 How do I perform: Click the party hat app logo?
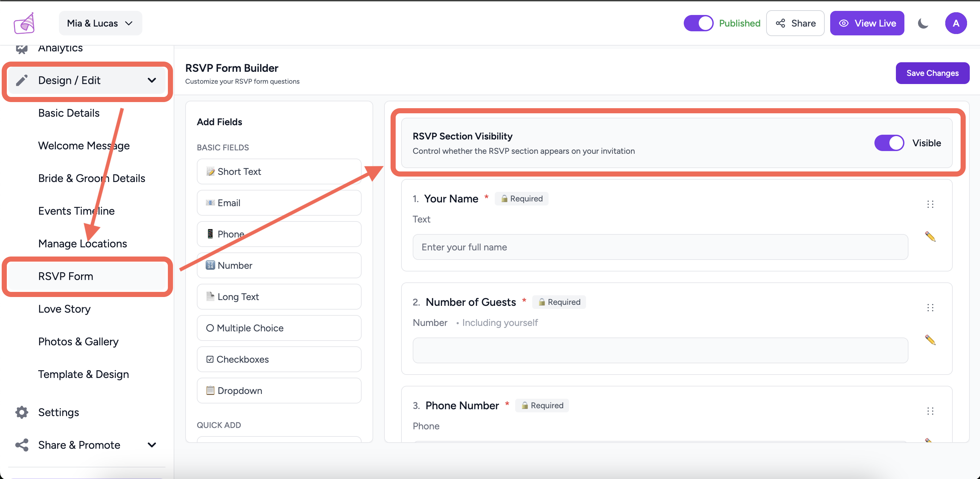[25, 23]
